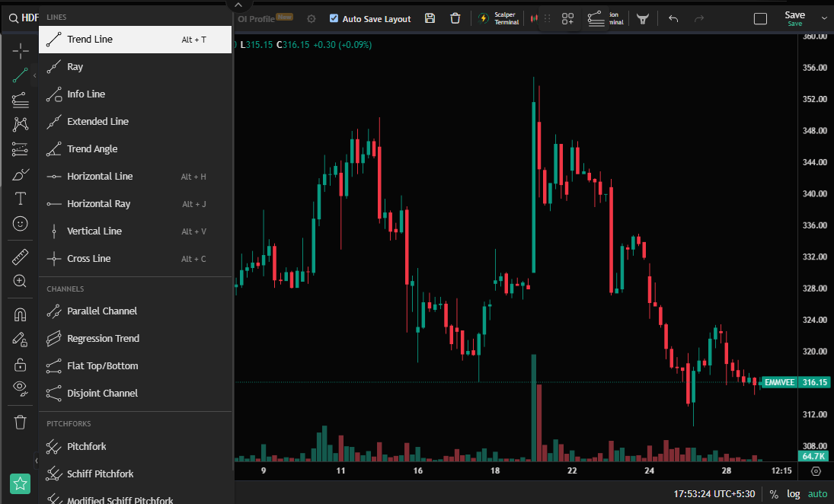
Task: Toggle the log scale option
Action: tap(793, 494)
